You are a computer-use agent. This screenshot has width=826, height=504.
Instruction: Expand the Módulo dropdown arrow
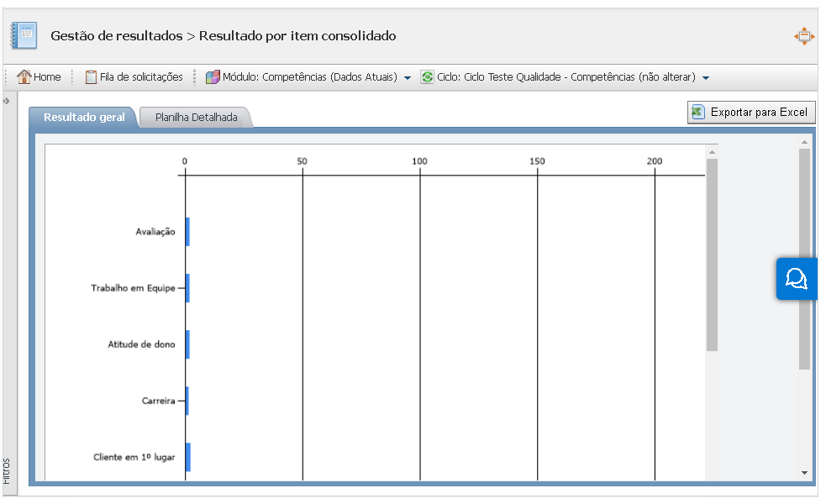point(408,77)
